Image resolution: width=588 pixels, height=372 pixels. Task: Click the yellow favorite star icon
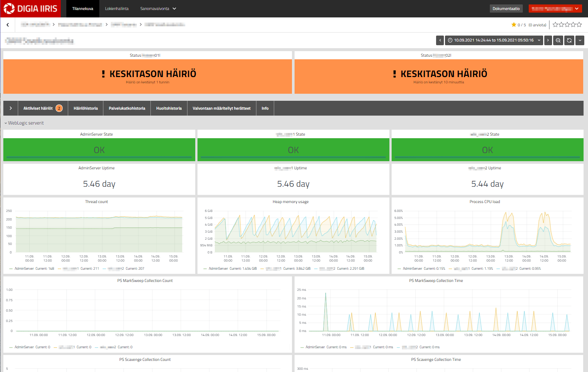pyautogui.click(x=514, y=25)
